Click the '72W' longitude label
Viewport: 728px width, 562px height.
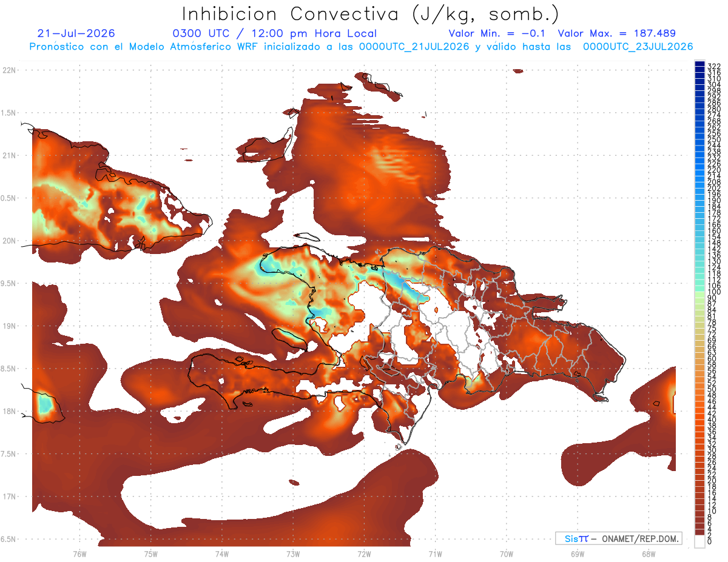point(364,554)
